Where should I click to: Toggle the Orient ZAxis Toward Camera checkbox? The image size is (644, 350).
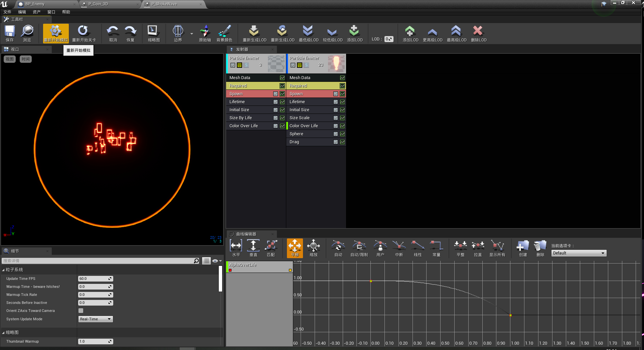[81, 311]
